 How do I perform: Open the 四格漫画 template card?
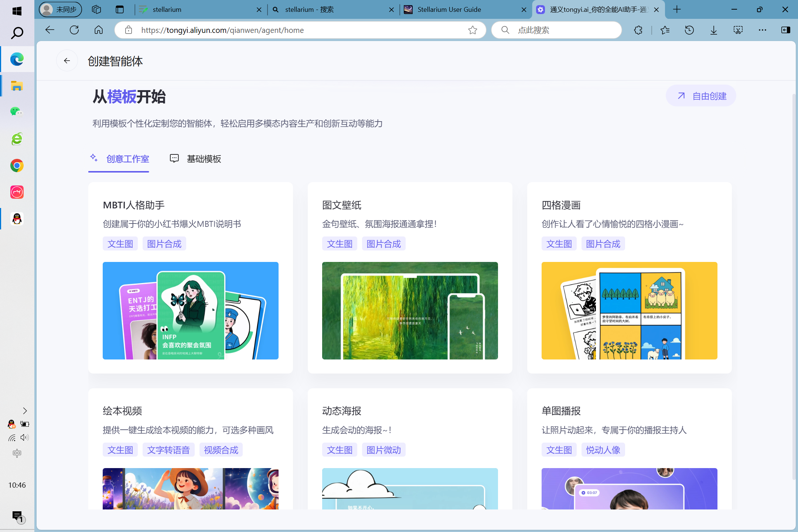click(x=630, y=277)
